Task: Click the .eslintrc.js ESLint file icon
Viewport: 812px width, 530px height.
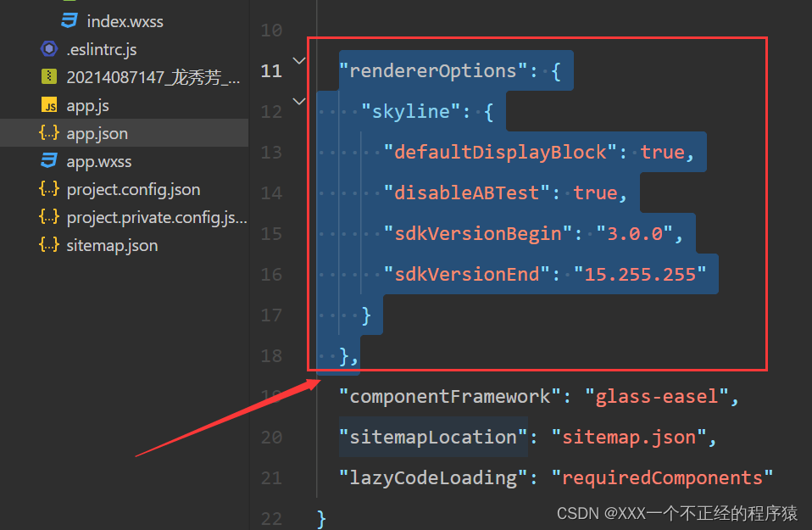Action: [49, 48]
